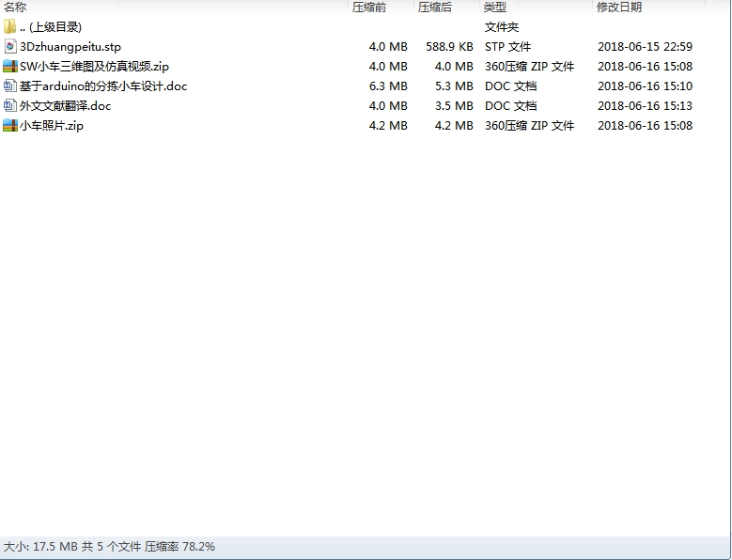Image resolution: width=732 pixels, height=560 pixels.
Task: Click 360压缩 ZIP 文件 type of 小车照片.zip
Action: [x=529, y=126]
